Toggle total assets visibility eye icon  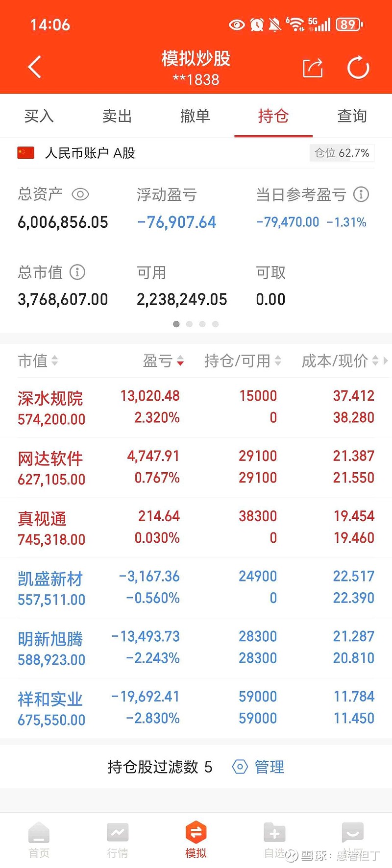(x=80, y=194)
